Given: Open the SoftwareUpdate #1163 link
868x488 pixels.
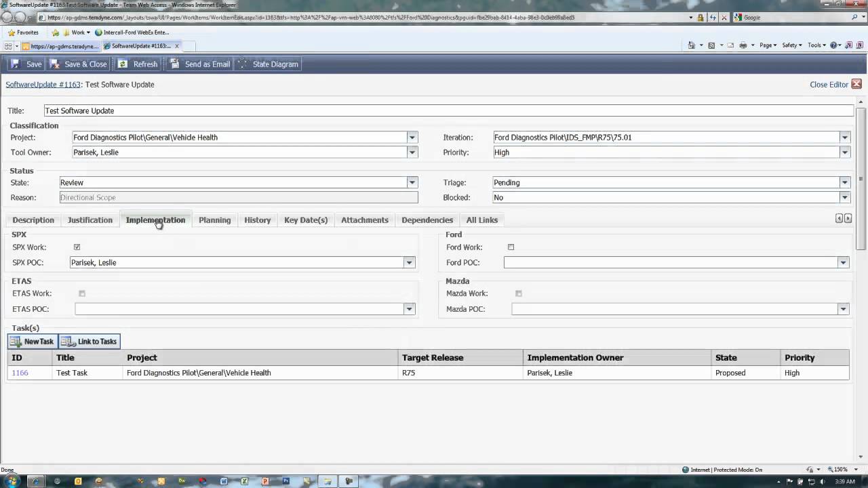Looking at the screenshot, I should click(43, 85).
